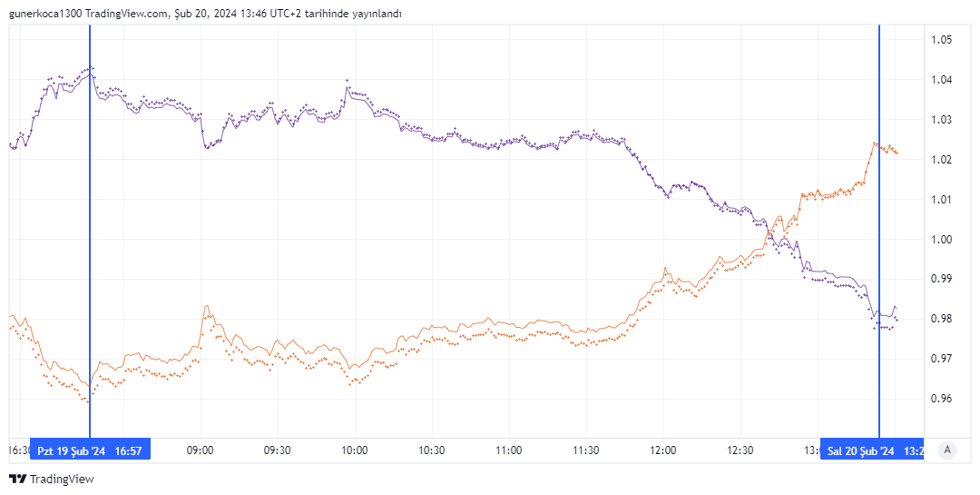Click the 1.00 price axis label
The image size is (980, 495).
(x=941, y=240)
